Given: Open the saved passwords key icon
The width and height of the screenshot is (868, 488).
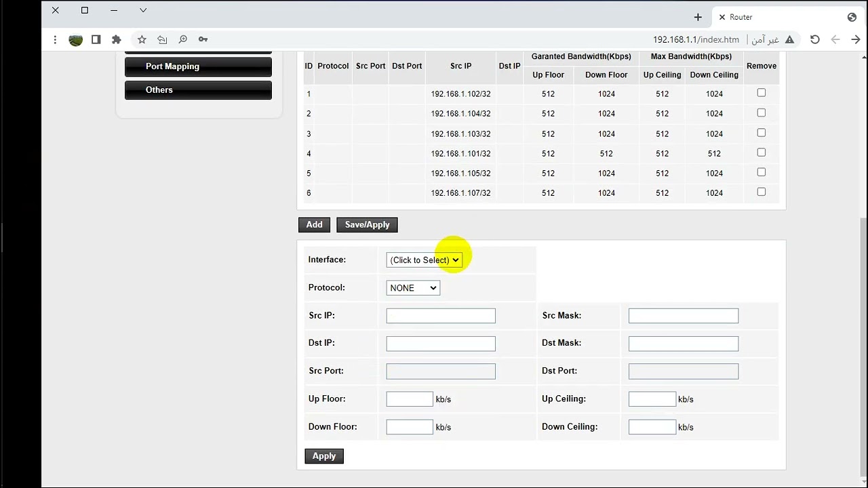Looking at the screenshot, I should (203, 40).
